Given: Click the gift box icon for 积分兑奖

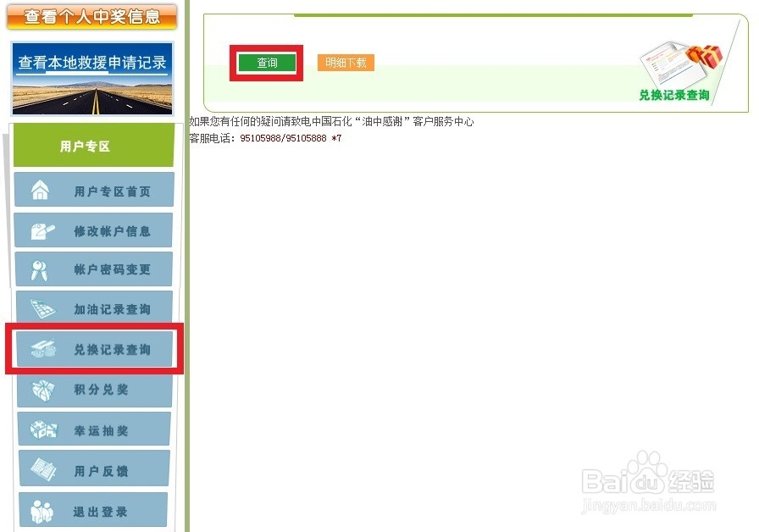Looking at the screenshot, I should [x=43, y=390].
